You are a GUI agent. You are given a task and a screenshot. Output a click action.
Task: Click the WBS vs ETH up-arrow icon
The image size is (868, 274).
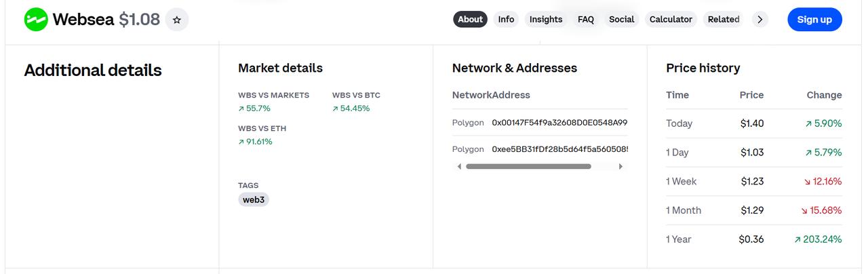pos(241,142)
